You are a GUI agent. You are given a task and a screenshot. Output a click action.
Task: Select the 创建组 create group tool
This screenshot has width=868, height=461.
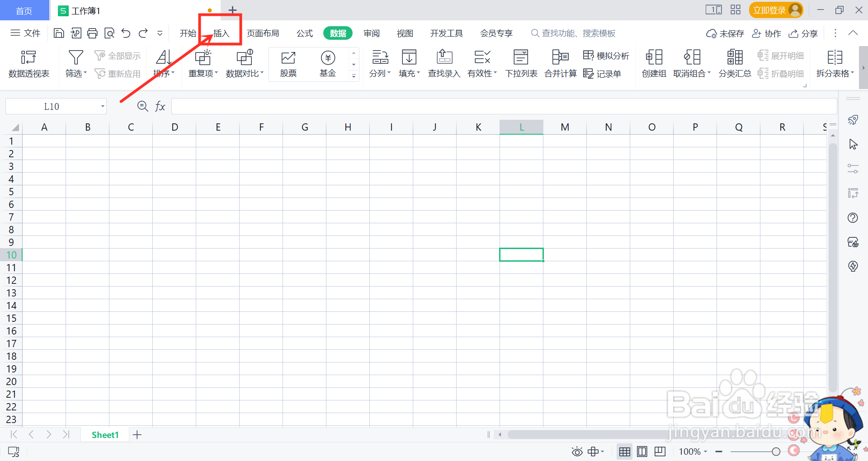pyautogui.click(x=653, y=63)
